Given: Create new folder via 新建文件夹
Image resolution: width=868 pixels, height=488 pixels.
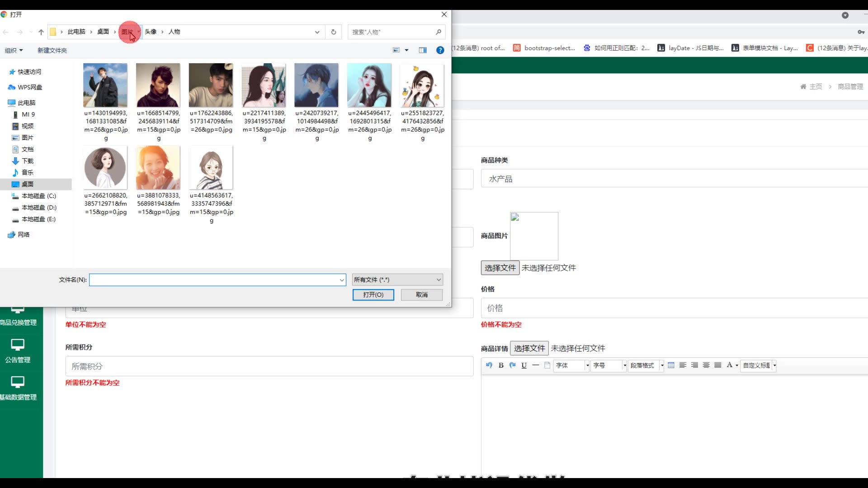Looking at the screenshot, I should [x=52, y=50].
